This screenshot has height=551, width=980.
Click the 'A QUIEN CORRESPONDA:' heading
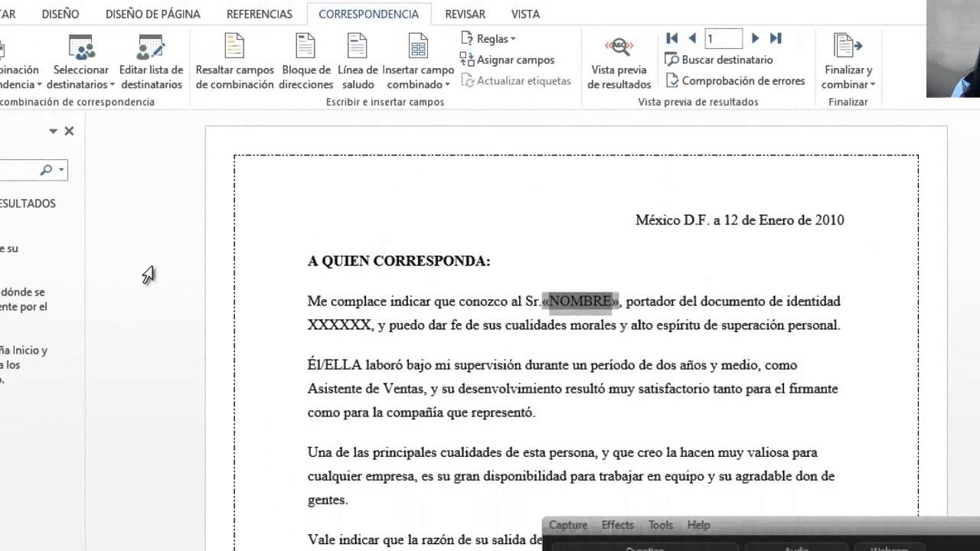pyautogui.click(x=399, y=261)
